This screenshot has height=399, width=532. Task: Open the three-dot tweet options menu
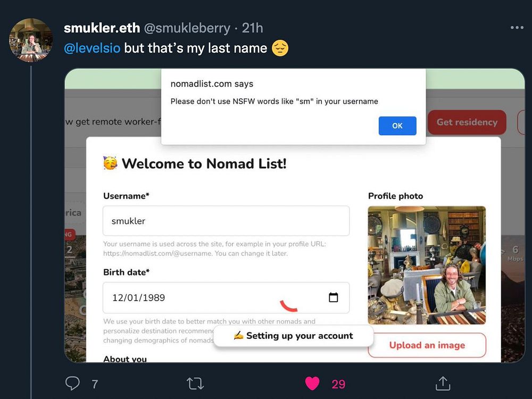tap(517, 28)
